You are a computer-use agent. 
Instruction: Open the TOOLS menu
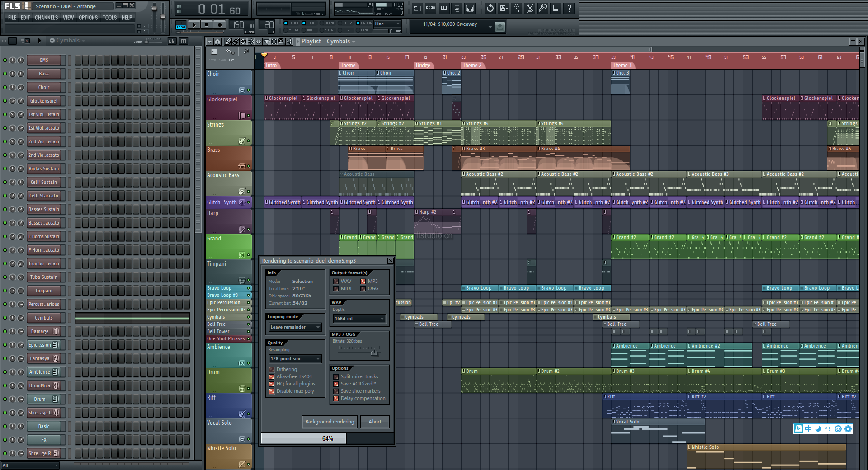coord(109,18)
